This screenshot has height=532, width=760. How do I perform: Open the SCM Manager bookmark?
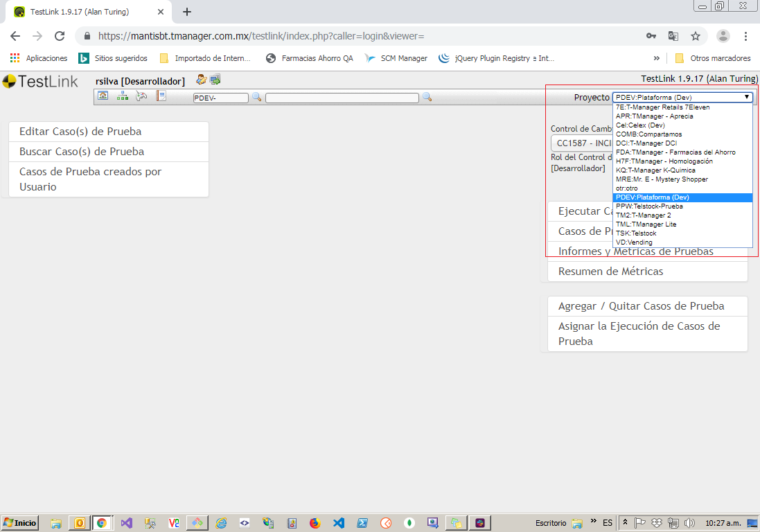(396, 58)
